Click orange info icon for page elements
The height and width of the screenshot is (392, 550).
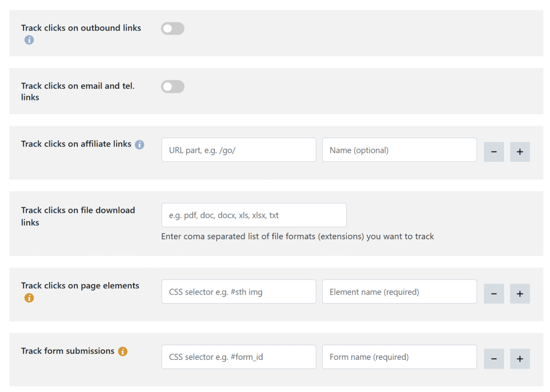[x=29, y=298]
